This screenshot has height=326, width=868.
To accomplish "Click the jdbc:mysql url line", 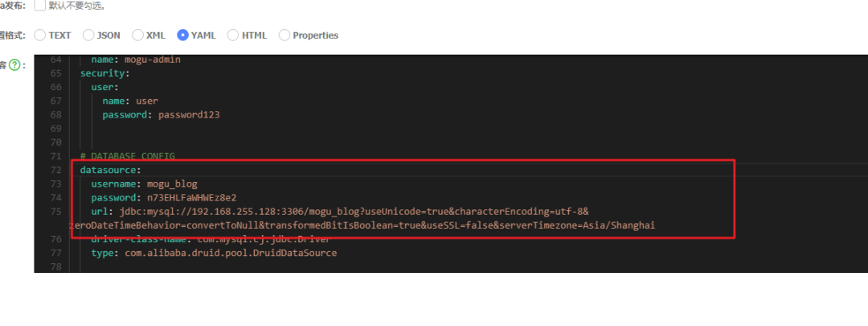I will [354, 211].
